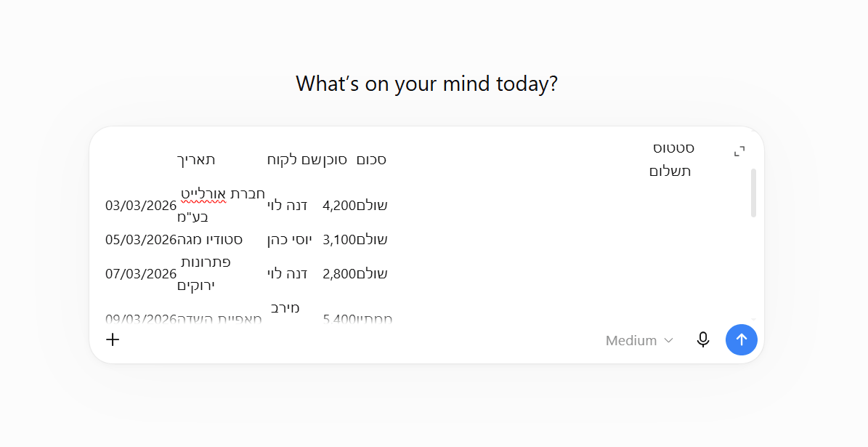Click the input box vertical scrollbar thumb
This screenshot has height=447, width=868.
[753, 193]
